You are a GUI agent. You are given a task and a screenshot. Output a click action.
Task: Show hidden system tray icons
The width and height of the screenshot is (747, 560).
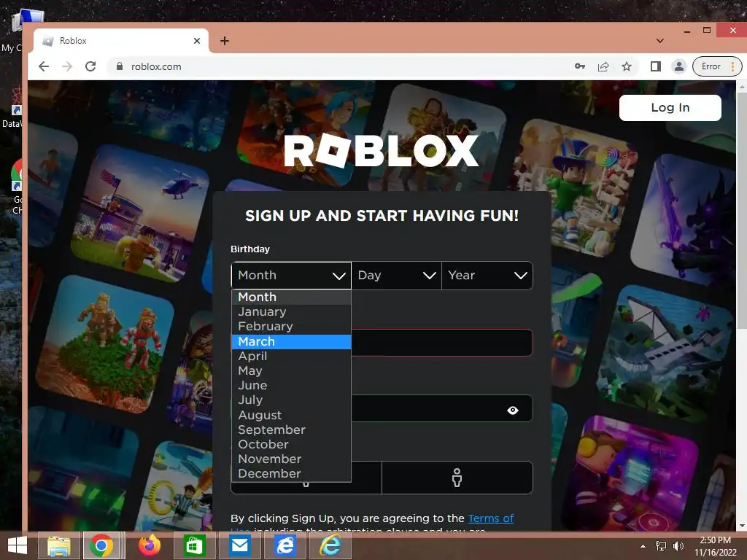[643, 546]
